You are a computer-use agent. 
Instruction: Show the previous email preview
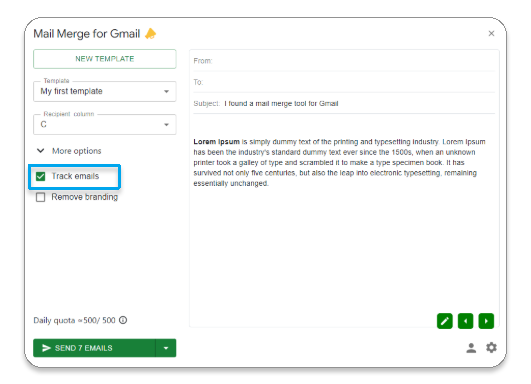pyautogui.click(x=466, y=321)
